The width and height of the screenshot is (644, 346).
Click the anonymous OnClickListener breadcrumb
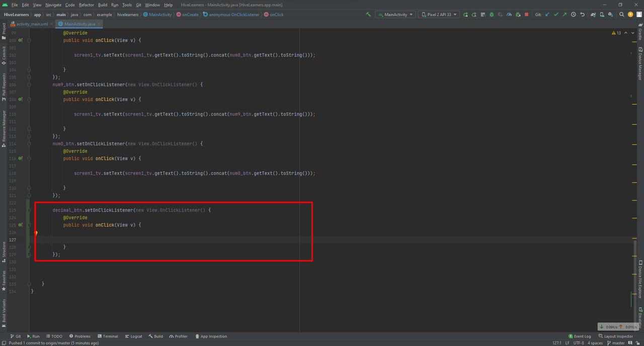231,15
